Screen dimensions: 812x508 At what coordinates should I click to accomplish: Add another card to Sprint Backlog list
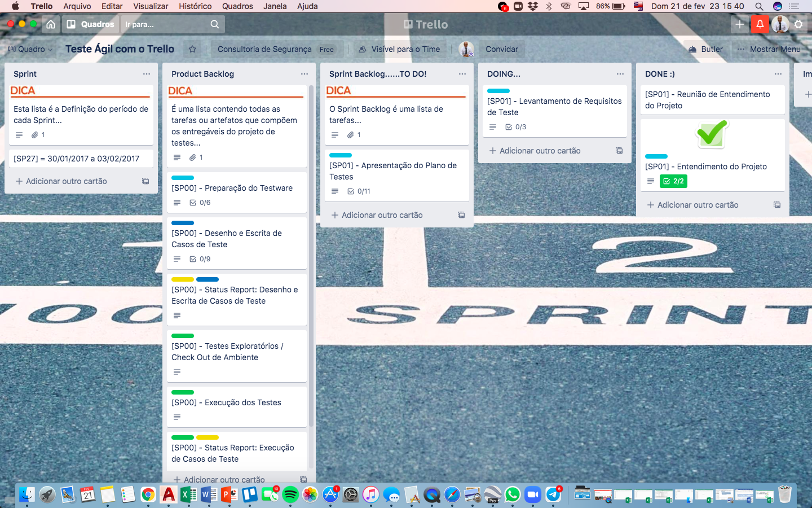point(377,215)
